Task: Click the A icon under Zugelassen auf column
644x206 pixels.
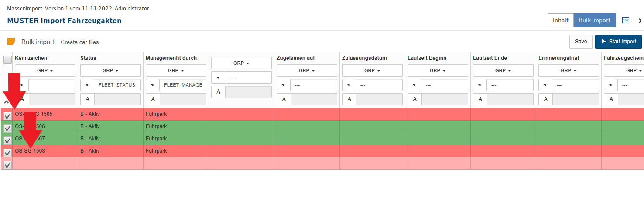Action: 284,99
